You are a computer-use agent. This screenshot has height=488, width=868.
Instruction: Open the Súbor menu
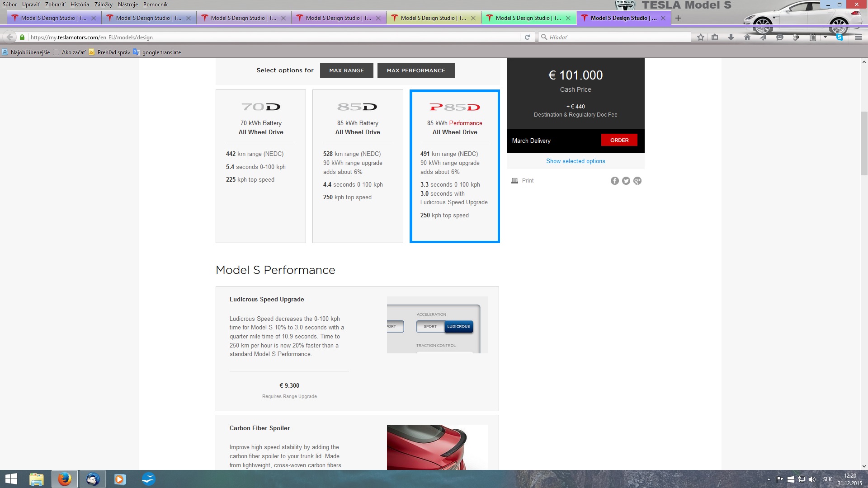pyautogui.click(x=9, y=5)
